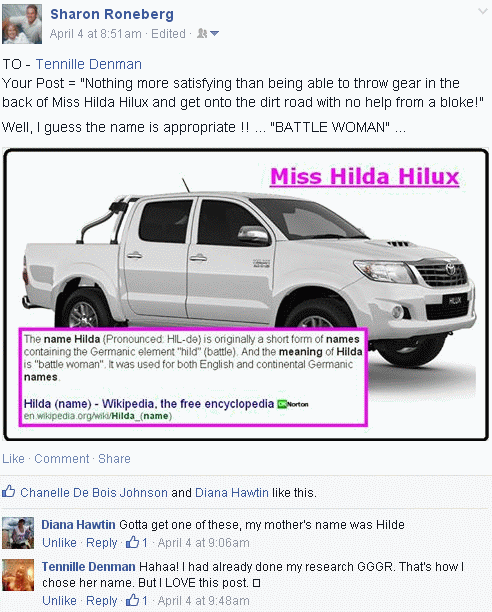Screen dimensions: 492x612
Task: Click the like-count thumb on Diana Hawtin's comment
Action: pos(132,542)
